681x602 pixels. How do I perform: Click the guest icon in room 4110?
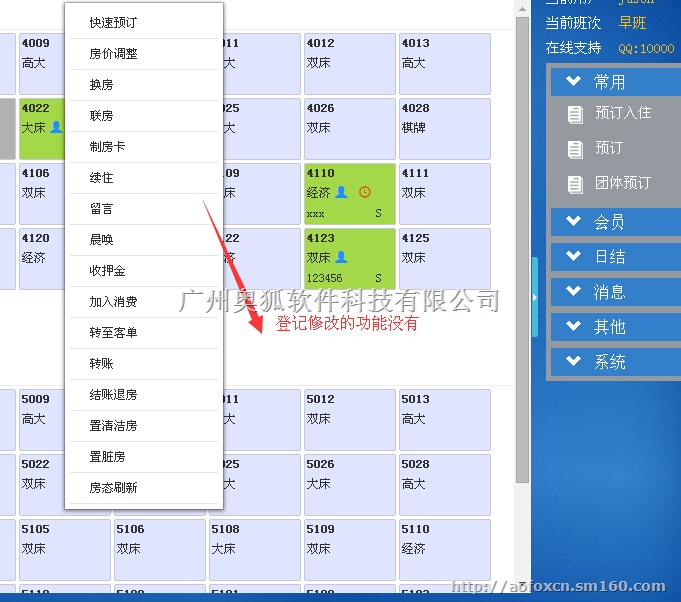(x=341, y=192)
